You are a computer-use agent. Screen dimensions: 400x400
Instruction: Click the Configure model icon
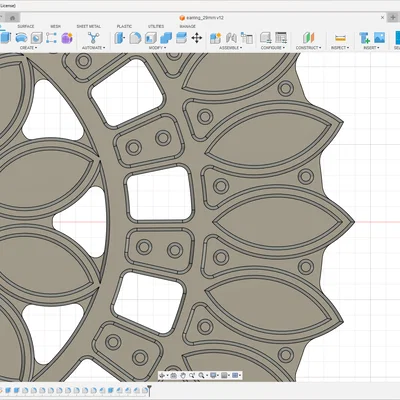[x=266, y=38]
